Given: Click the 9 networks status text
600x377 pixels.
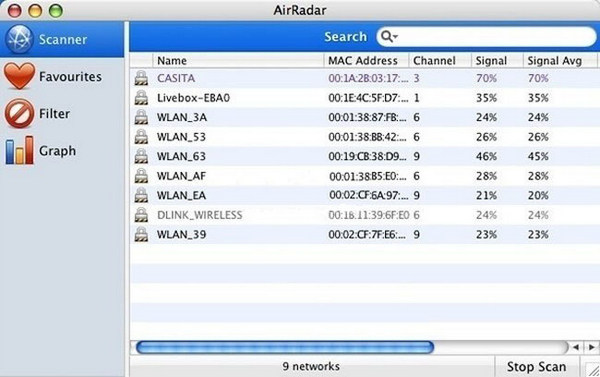Looking at the screenshot, I should point(311,367).
